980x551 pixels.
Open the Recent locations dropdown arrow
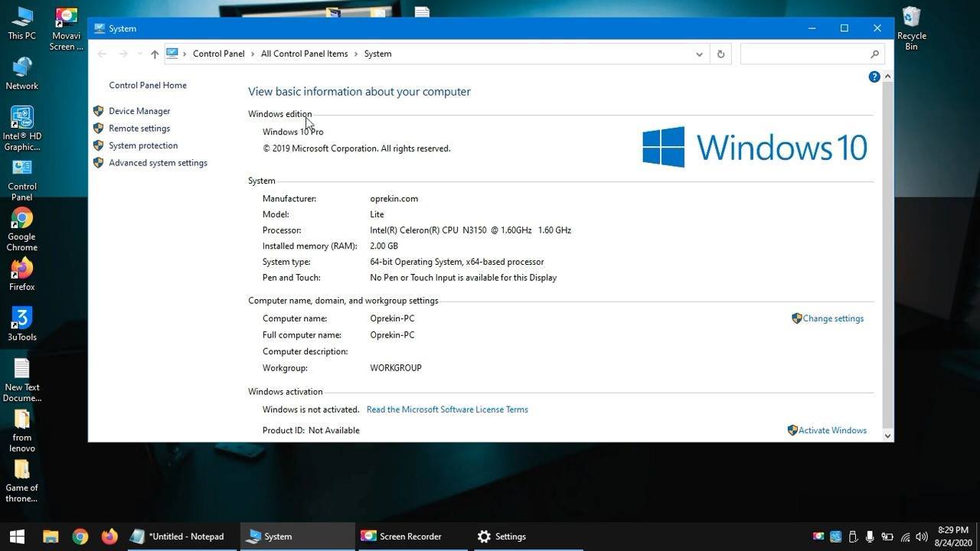139,54
